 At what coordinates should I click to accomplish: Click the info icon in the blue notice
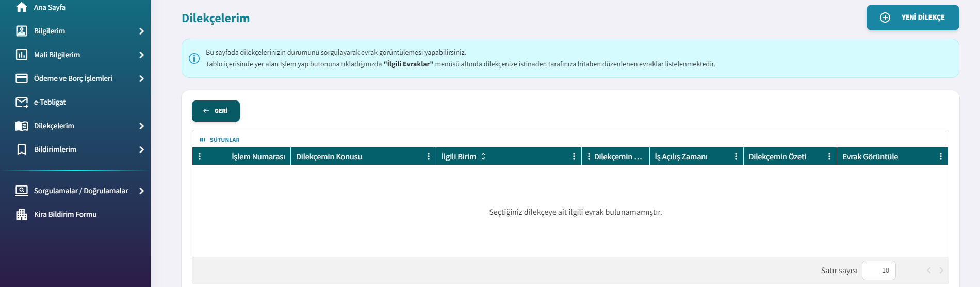pyautogui.click(x=194, y=58)
